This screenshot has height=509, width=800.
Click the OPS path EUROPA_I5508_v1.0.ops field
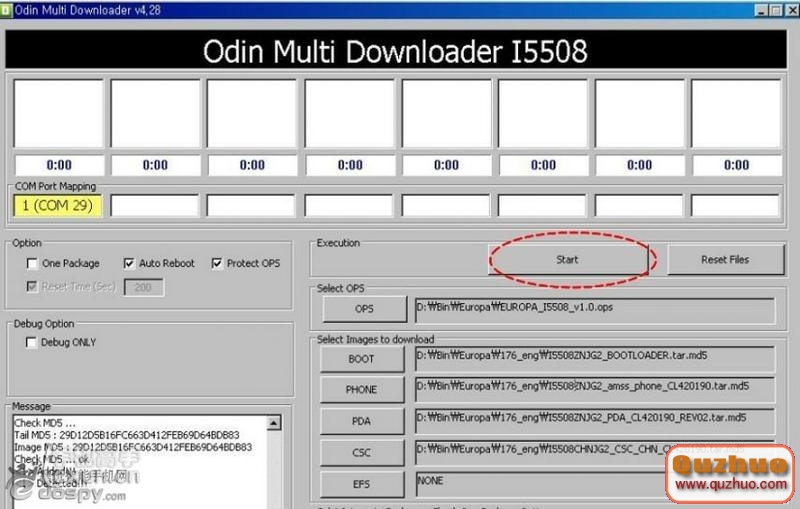[x=595, y=310]
